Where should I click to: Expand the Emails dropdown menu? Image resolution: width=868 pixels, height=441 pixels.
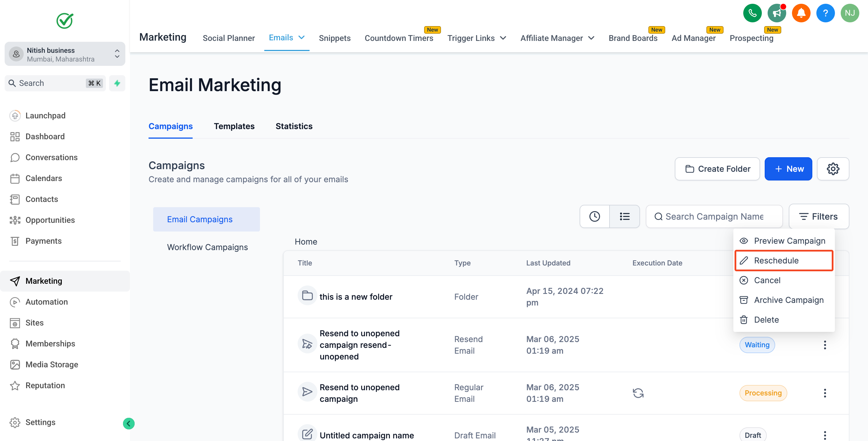[302, 37]
